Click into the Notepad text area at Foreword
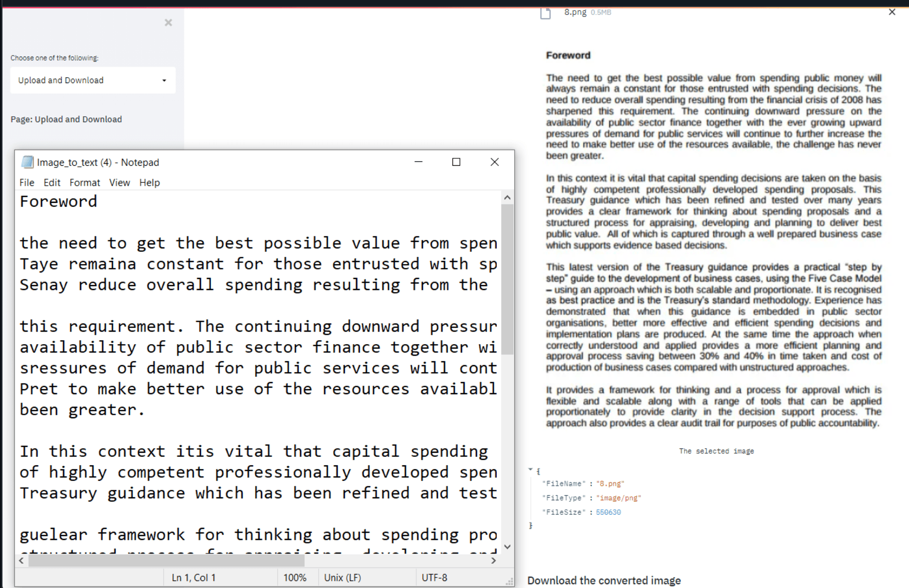The image size is (909, 588). click(x=58, y=201)
